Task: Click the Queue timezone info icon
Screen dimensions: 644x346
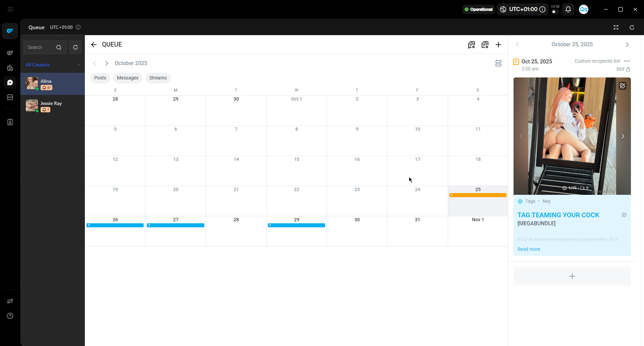Action: click(x=78, y=27)
